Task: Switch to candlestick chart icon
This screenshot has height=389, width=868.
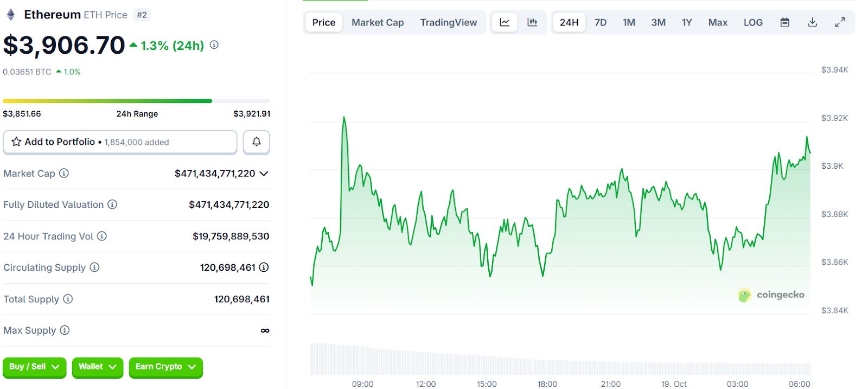Action: click(532, 22)
